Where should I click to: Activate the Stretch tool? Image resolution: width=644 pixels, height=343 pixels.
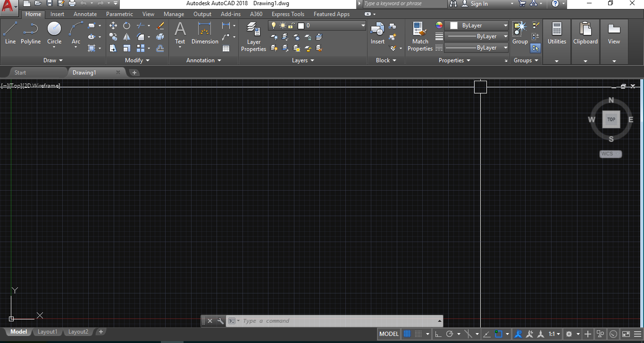point(113,48)
